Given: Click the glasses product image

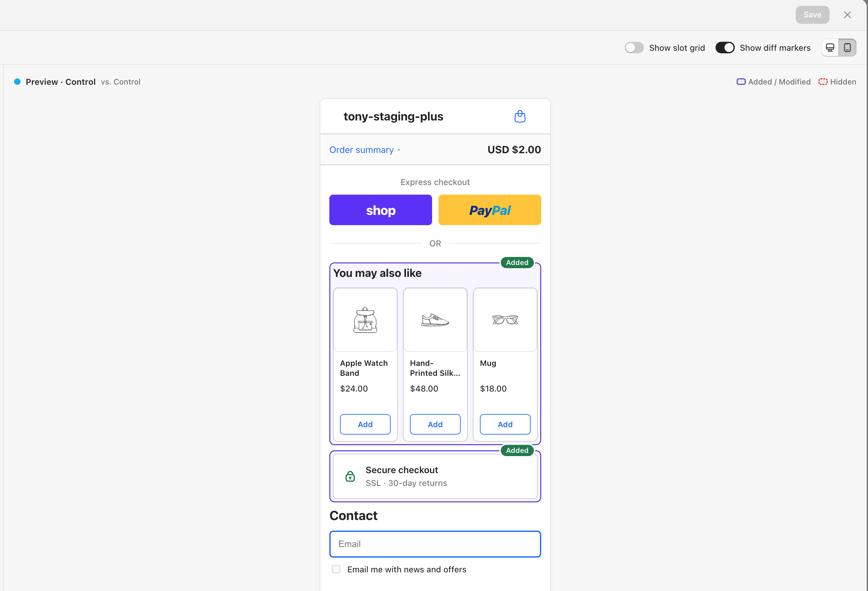Looking at the screenshot, I should tap(505, 320).
